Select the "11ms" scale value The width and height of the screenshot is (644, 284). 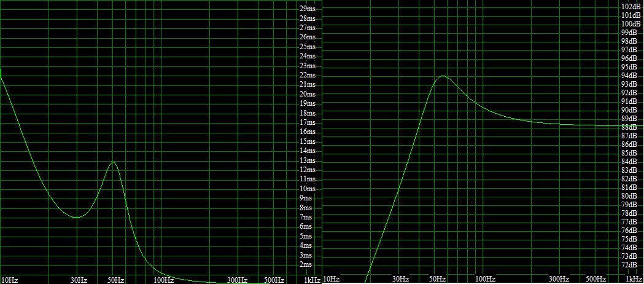coord(308,179)
